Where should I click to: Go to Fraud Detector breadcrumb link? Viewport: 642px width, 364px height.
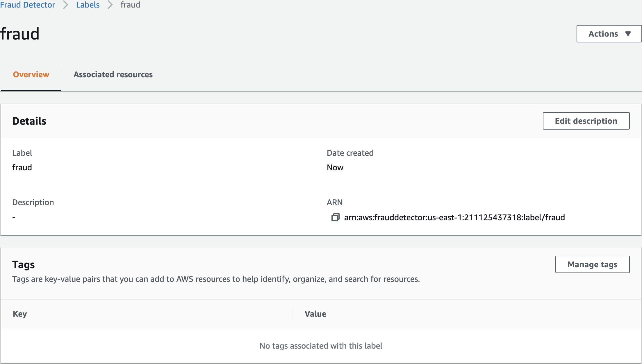[x=28, y=5]
